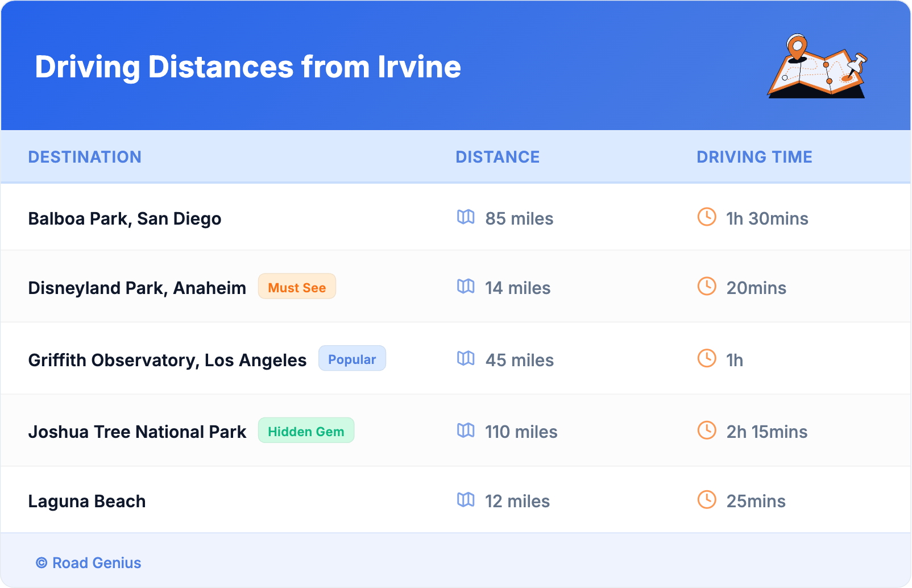This screenshot has width=912, height=588.
Task: Select the Balboa Park, San Diego destination
Action: [125, 219]
